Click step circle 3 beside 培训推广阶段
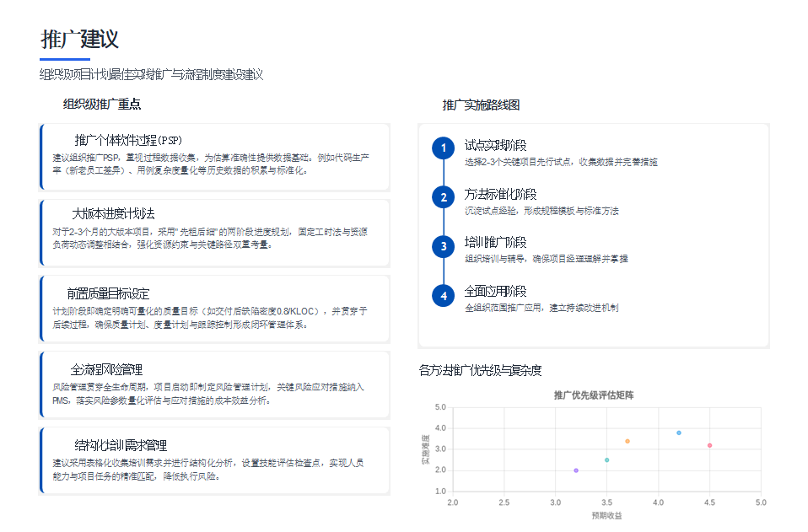 coord(443,247)
